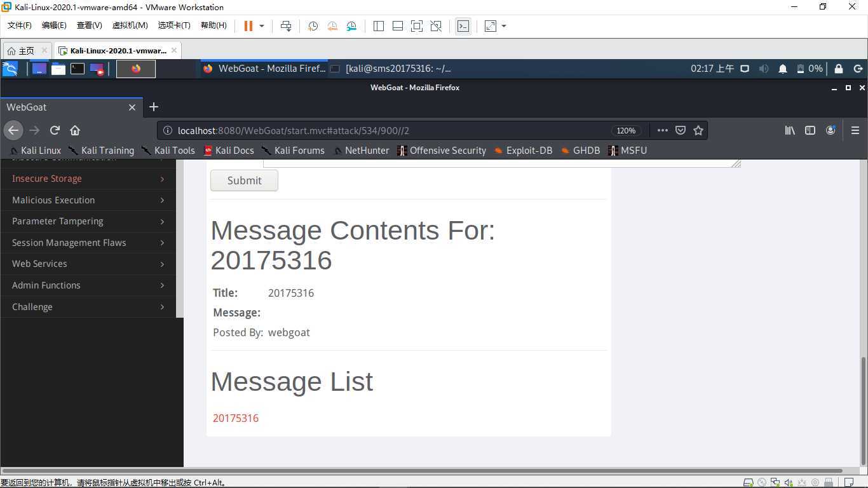Open the VMware console view icon
The width and height of the screenshot is (868, 488).
463,26
